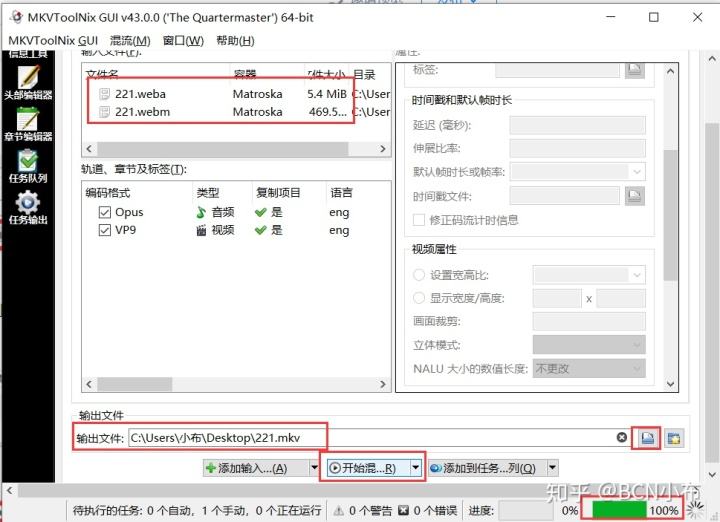Browse for output file location
Viewport: 720px width, 522px height.
point(647,438)
